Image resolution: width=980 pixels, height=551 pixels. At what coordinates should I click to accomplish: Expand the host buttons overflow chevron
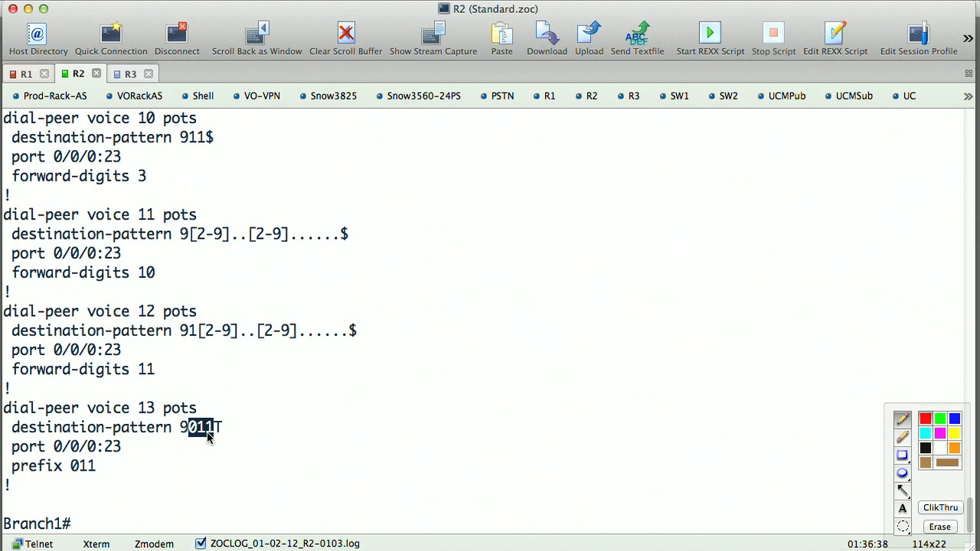[968, 96]
